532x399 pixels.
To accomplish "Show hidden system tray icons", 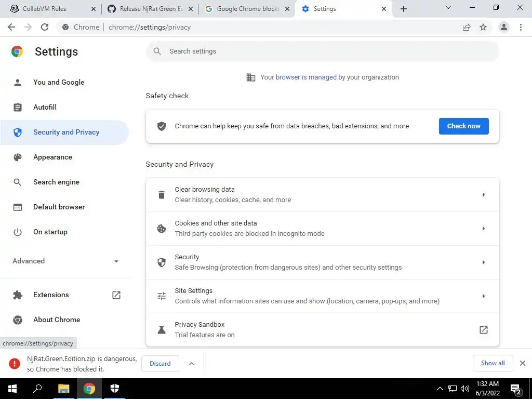I will (x=440, y=389).
